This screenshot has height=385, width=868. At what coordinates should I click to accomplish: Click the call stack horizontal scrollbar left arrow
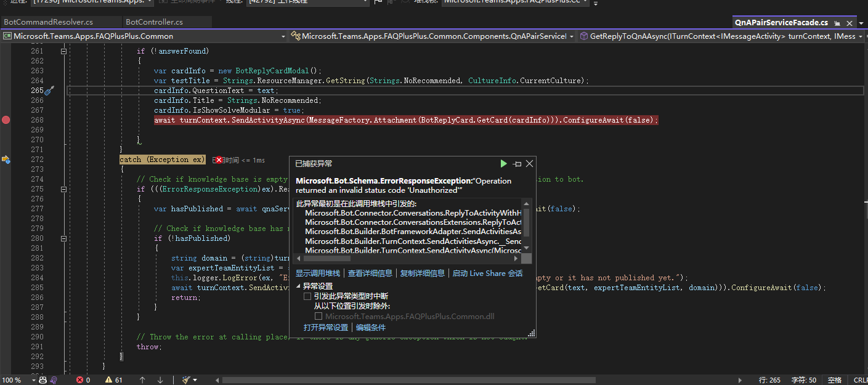[300, 259]
